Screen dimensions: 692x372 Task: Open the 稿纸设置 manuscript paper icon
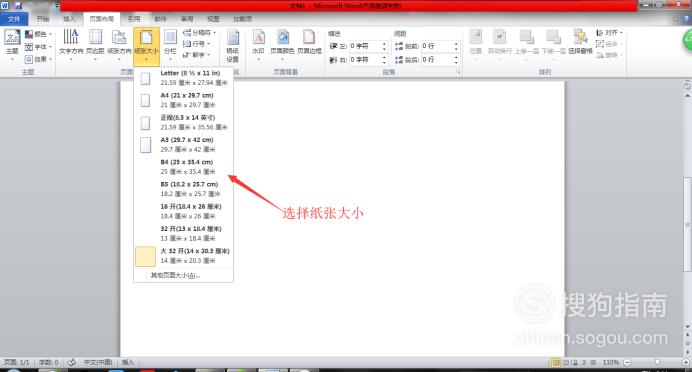pos(233,45)
